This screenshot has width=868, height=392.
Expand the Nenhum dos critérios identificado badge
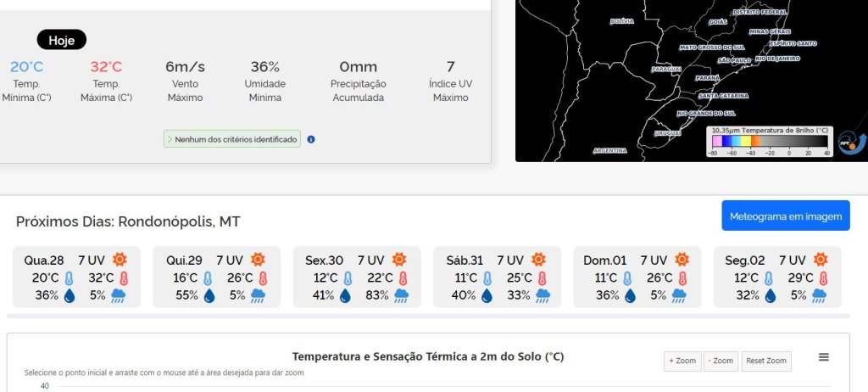click(232, 139)
